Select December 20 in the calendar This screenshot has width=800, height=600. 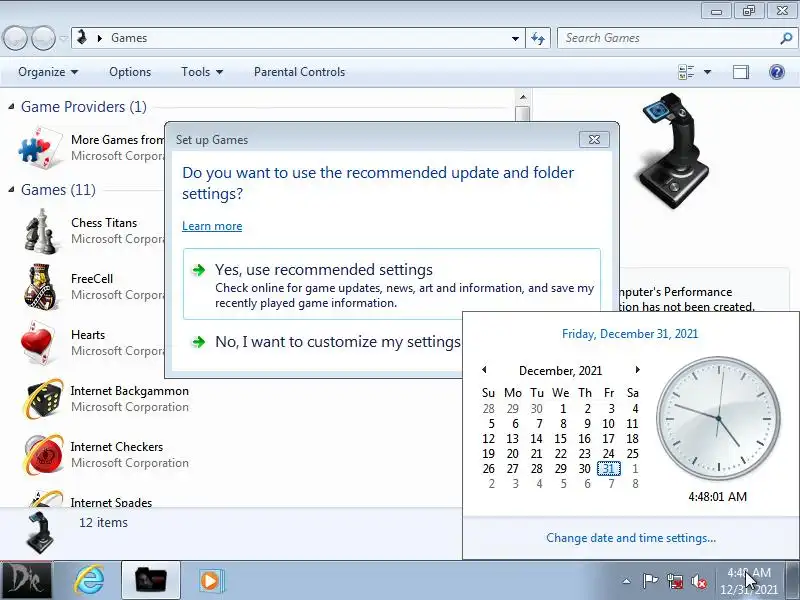pyautogui.click(x=513, y=454)
